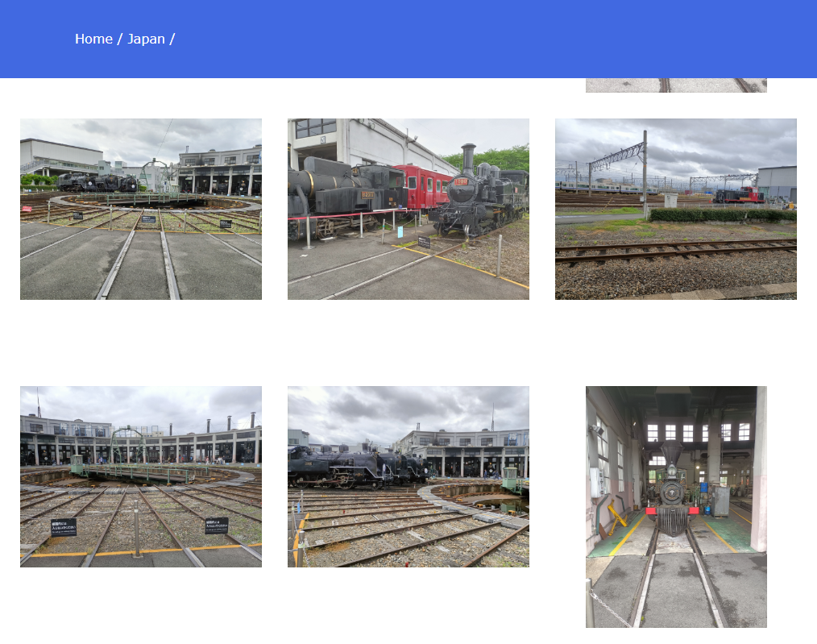View the portrait photo of locomotive inside shed
Image resolution: width=817 pixels, height=644 pixels.
676,506
